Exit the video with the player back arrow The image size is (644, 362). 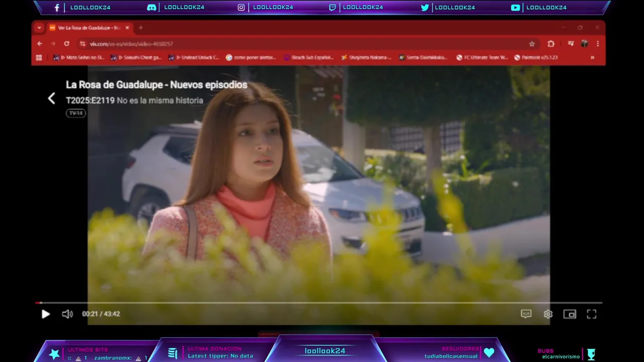[51, 99]
